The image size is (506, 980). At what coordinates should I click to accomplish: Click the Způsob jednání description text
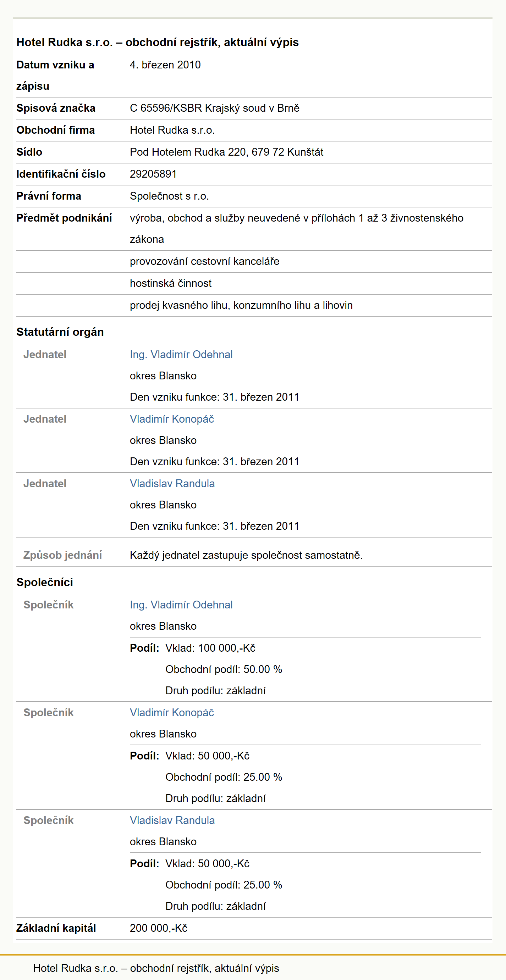[x=246, y=555]
